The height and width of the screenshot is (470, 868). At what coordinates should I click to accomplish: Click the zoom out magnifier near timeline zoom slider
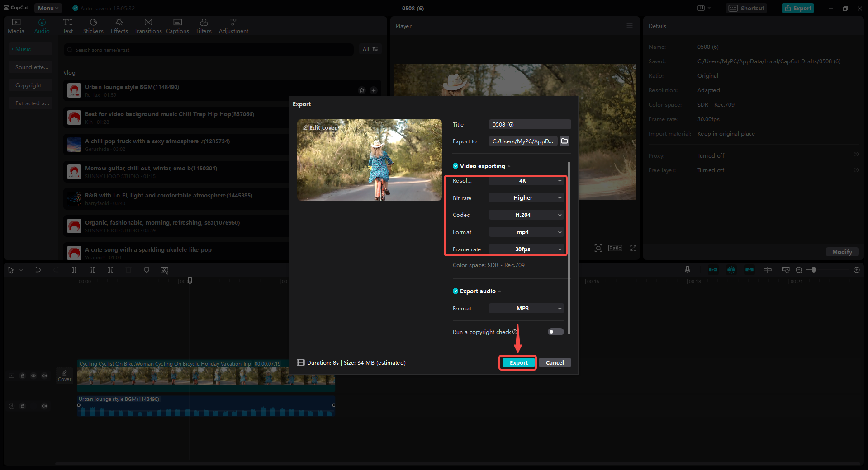pyautogui.click(x=799, y=270)
